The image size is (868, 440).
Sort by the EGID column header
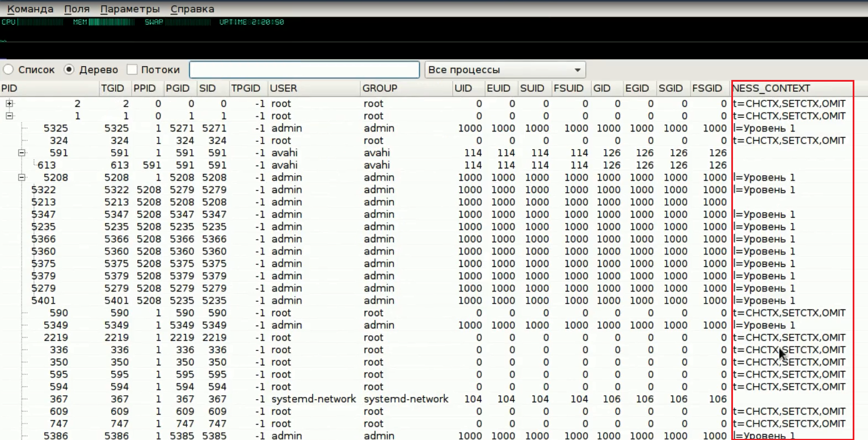[640, 88]
